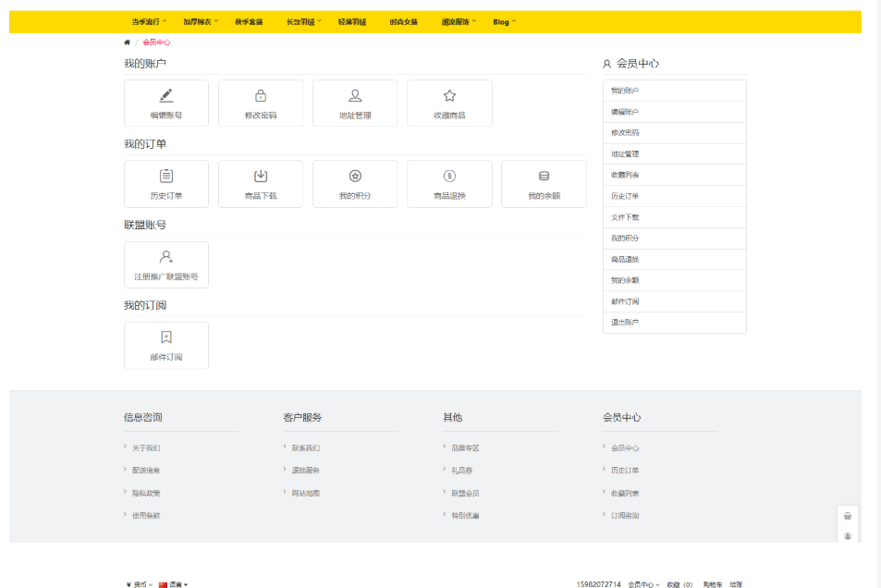Open 订阅咨询 footer link
The height and width of the screenshot is (588, 881).
[x=625, y=516]
